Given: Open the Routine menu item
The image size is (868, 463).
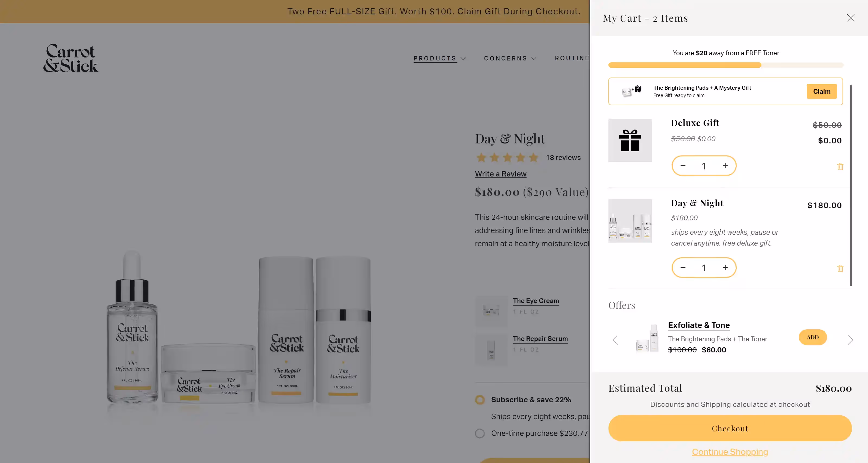Looking at the screenshot, I should (x=572, y=58).
